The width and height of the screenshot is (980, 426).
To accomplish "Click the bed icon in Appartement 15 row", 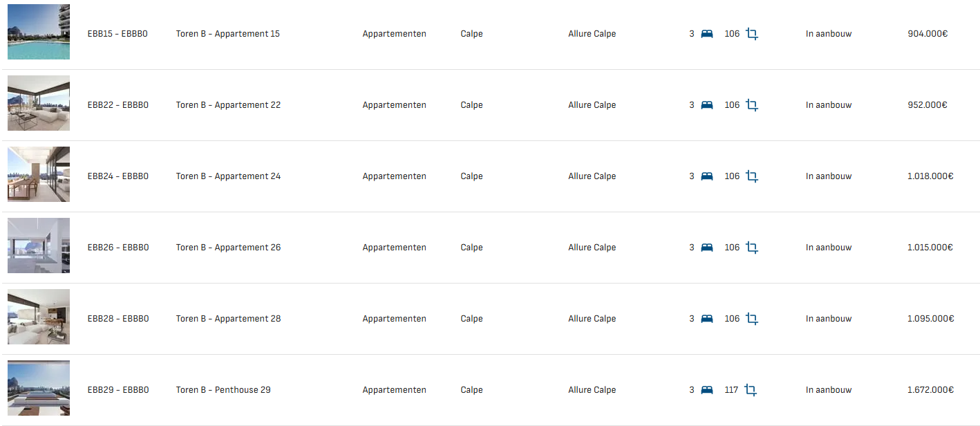I will pos(706,34).
